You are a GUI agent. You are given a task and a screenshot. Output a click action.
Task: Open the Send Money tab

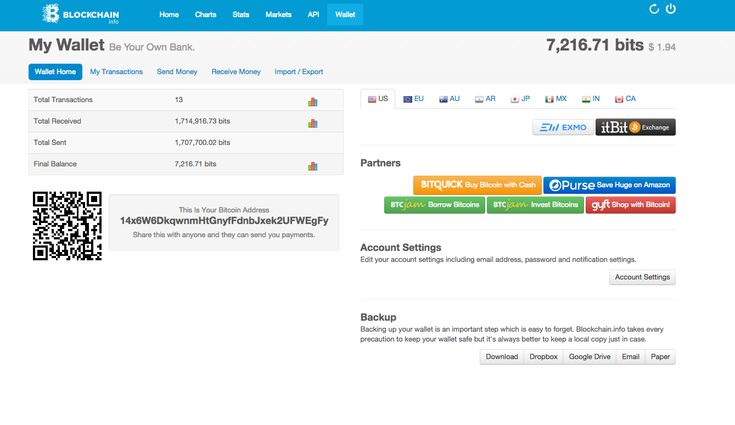click(177, 72)
